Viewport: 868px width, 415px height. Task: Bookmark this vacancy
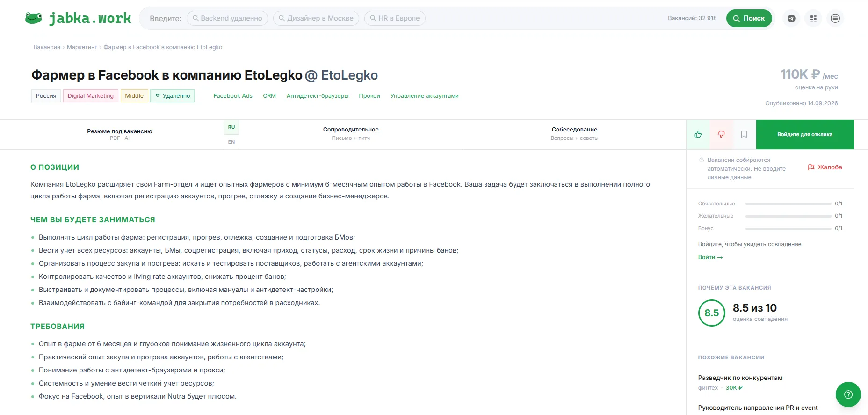point(744,134)
